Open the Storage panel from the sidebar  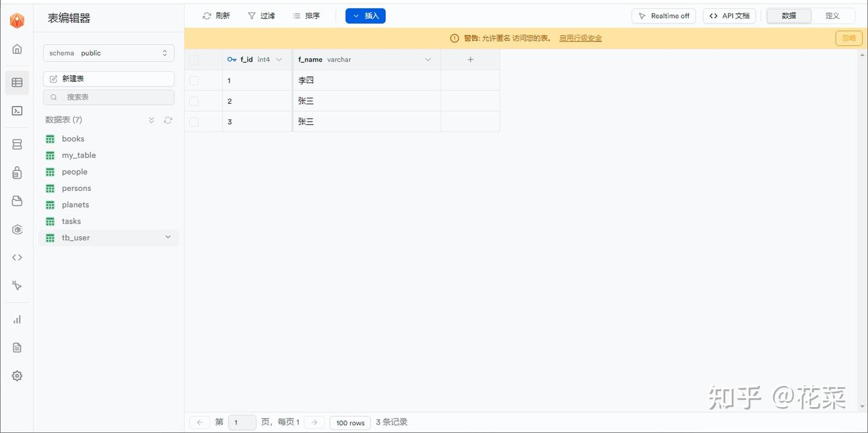tap(16, 201)
